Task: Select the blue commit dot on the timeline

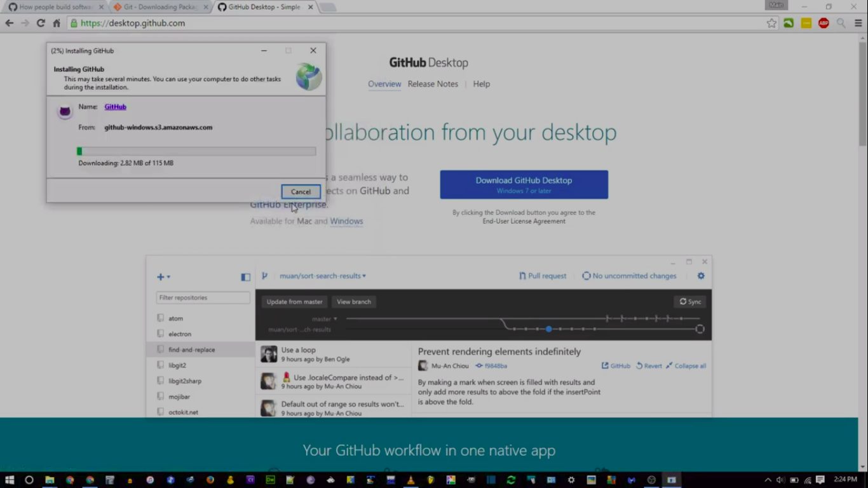Action: tap(548, 329)
